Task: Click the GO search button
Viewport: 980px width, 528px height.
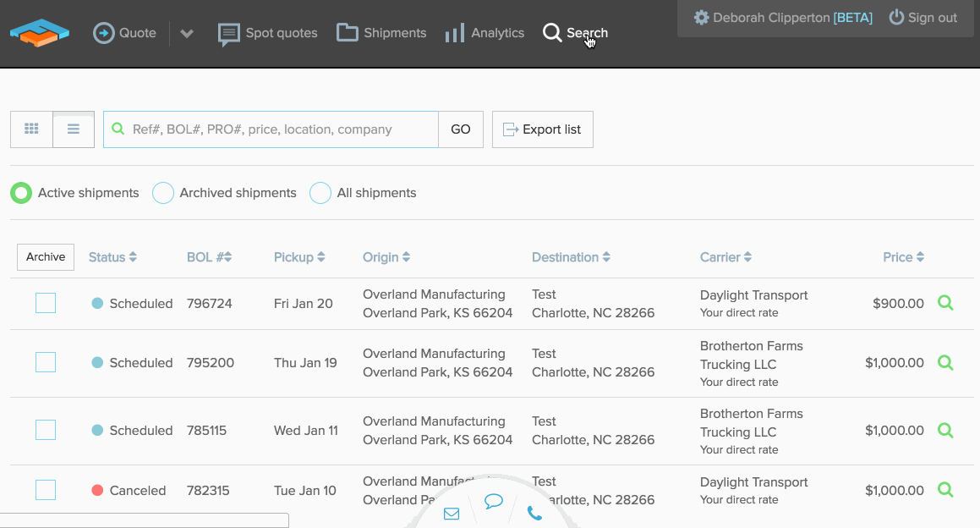Action: coord(461,129)
